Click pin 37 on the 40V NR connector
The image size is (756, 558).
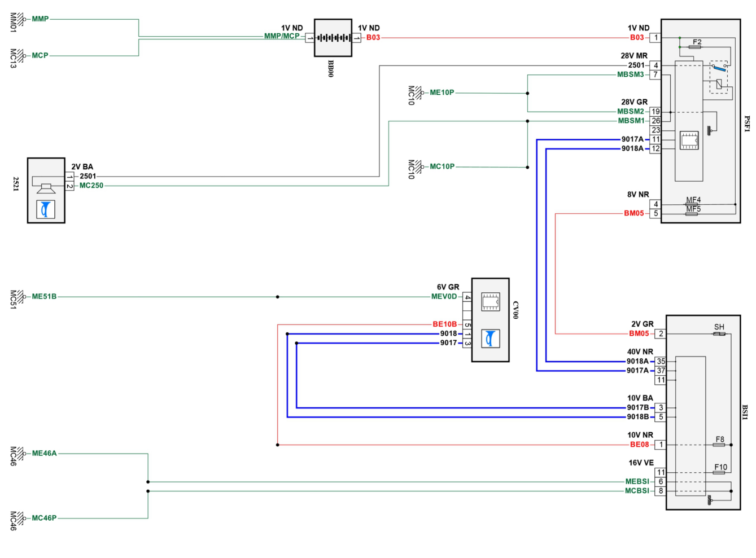(661, 371)
